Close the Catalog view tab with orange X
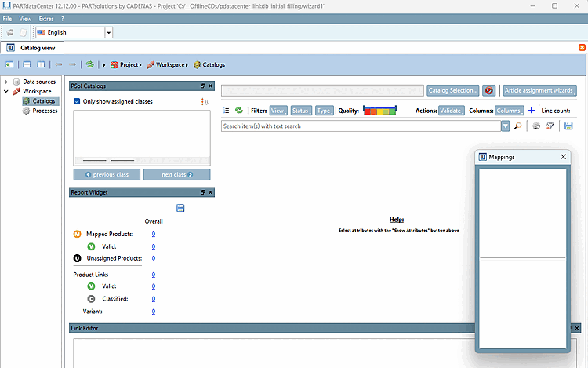This screenshot has width=588, height=368. click(x=582, y=47)
